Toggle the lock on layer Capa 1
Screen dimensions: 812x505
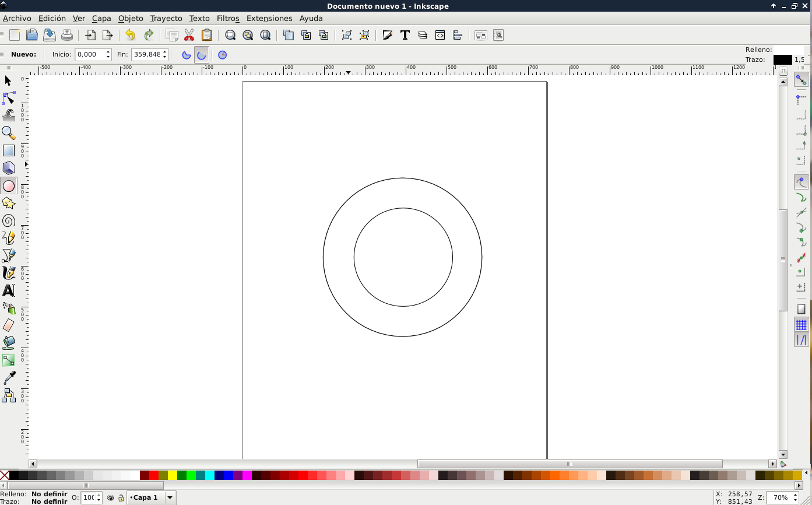click(x=121, y=498)
